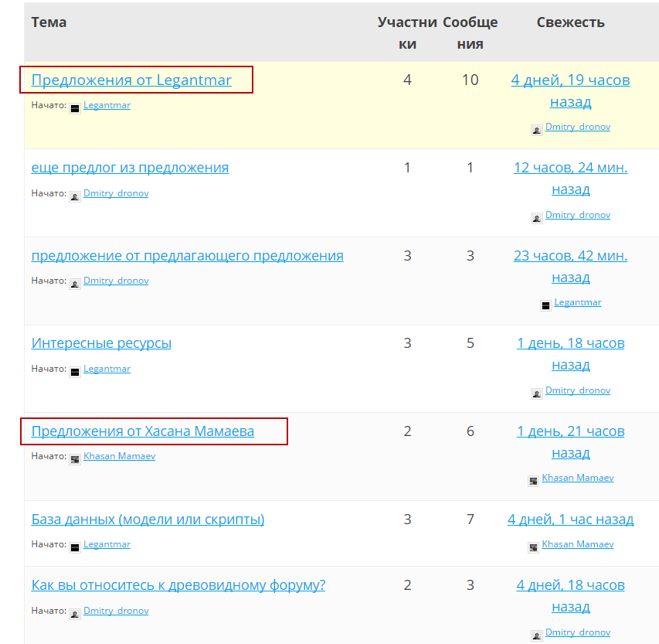Open topic Предложения от Хасана Мамаева
This screenshot has width=659, height=644.
(142, 431)
